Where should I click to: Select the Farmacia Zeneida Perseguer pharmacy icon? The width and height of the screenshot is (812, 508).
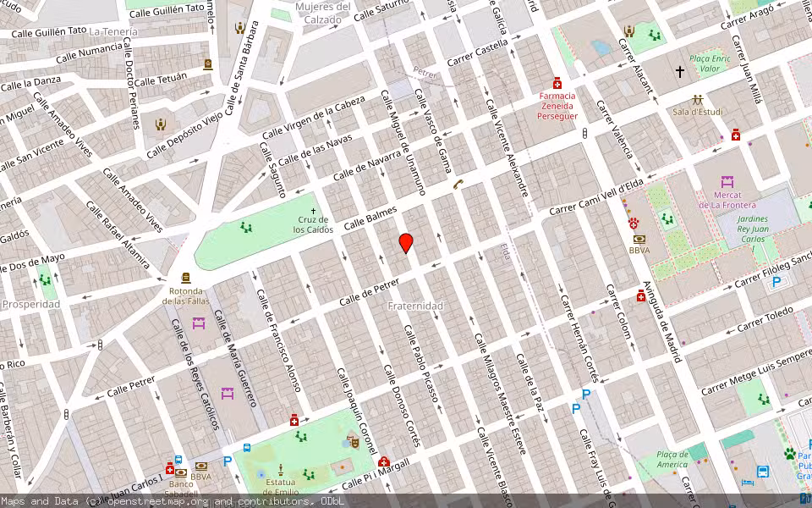tap(557, 83)
